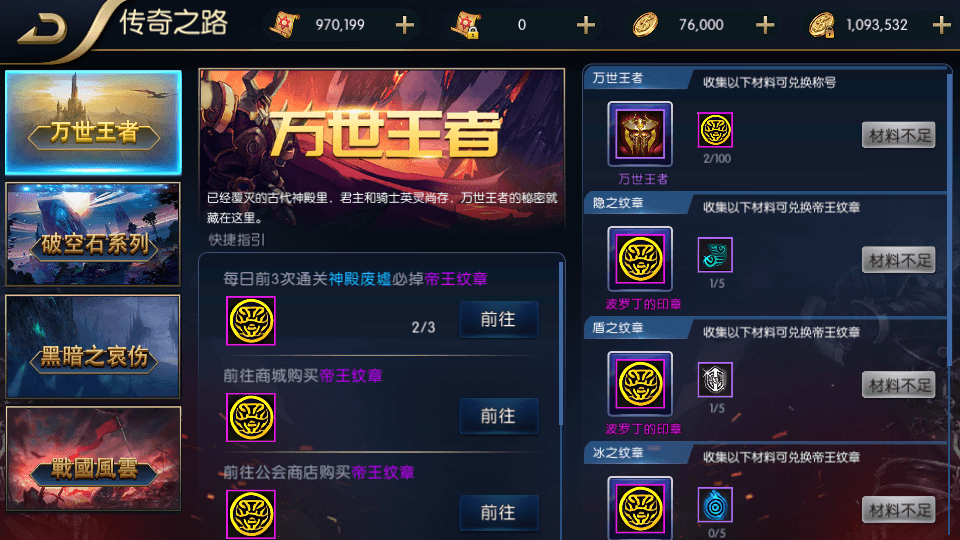This screenshot has width=960, height=540.
Task: Click the quick guide list scrollbar
Action: click(x=561, y=343)
